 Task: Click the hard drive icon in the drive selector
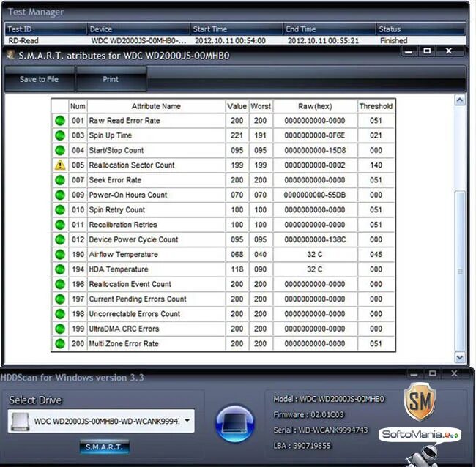(x=20, y=421)
